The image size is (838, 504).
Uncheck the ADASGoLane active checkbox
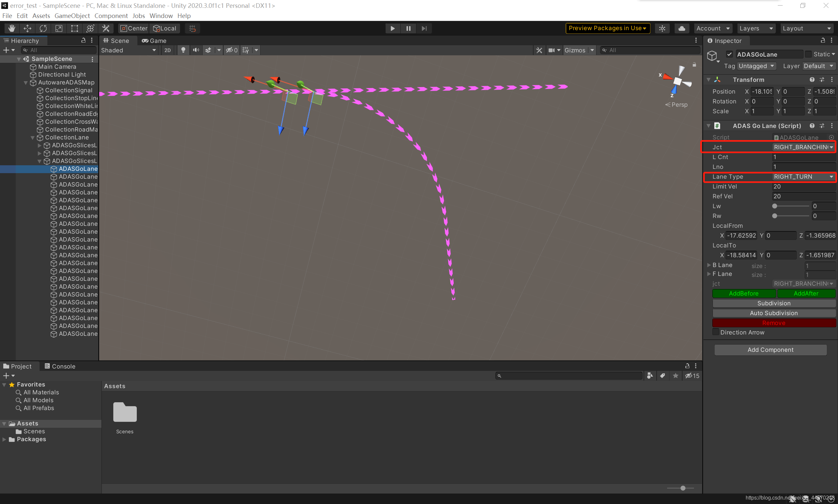click(729, 54)
